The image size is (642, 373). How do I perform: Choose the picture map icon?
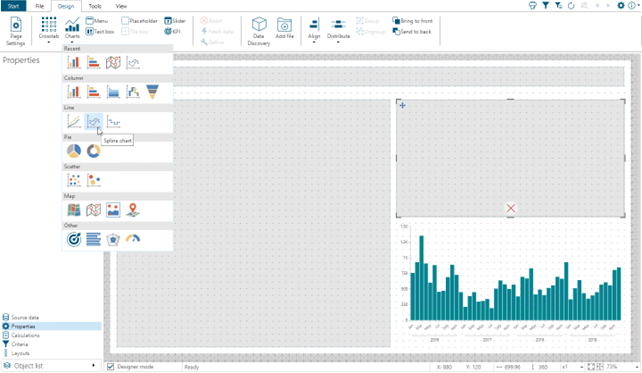pos(113,210)
